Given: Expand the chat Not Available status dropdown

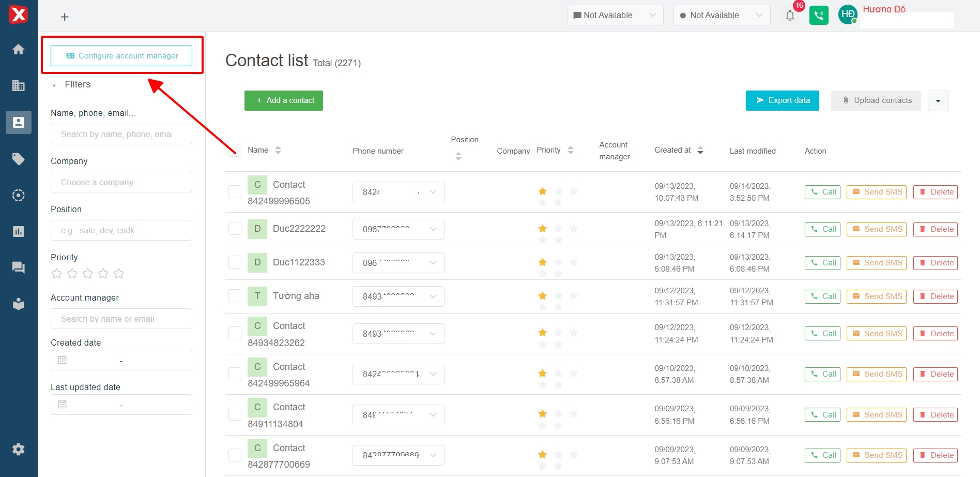Looking at the screenshot, I should coord(615,16).
